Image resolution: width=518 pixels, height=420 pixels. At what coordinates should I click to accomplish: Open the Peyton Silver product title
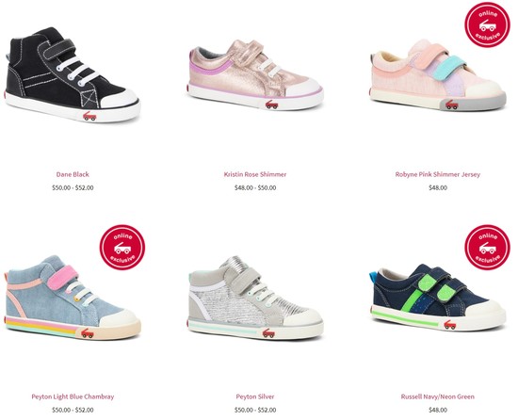(x=255, y=396)
